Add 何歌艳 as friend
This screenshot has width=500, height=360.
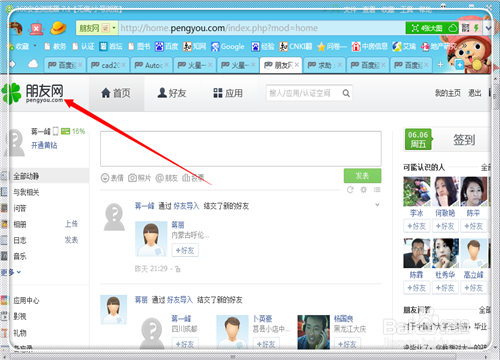coord(445,226)
